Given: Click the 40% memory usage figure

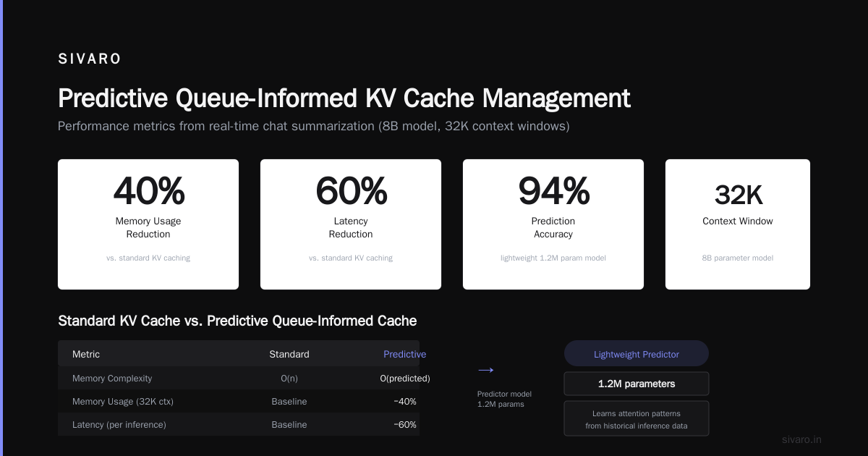Looking at the screenshot, I should (148, 191).
